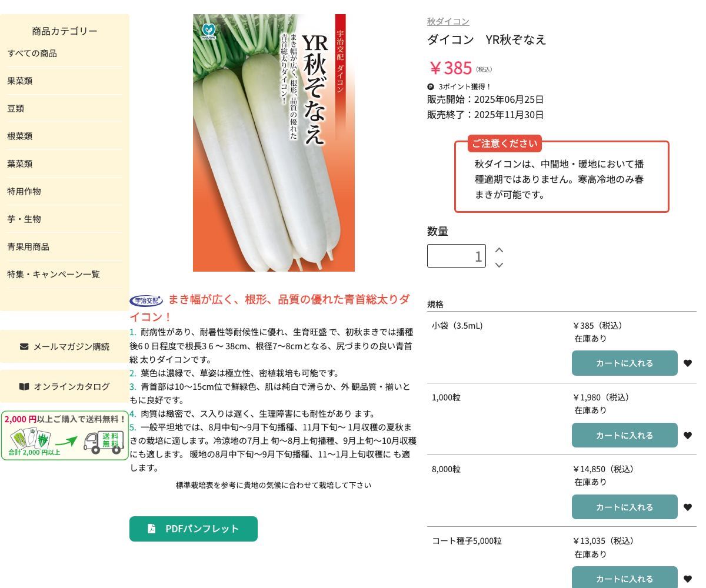Toggle the favorite heart for 小袋（3.5mL）
Screen dimensions: 706x588
pos(688,363)
